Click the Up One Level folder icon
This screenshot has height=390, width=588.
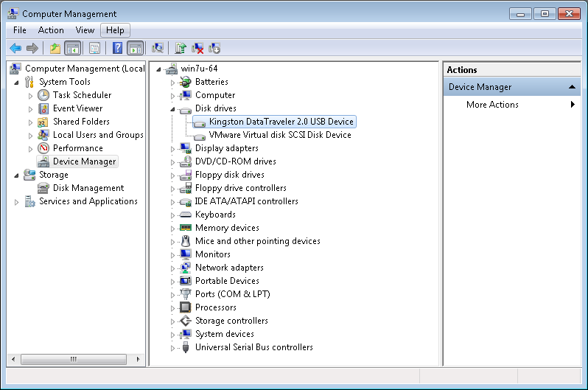coord(55,48)
